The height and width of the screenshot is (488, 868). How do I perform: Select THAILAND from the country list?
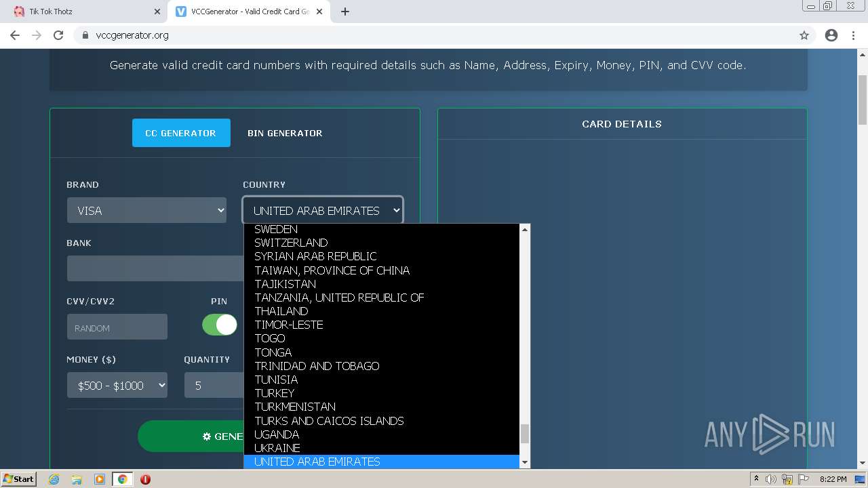[382, 311]
